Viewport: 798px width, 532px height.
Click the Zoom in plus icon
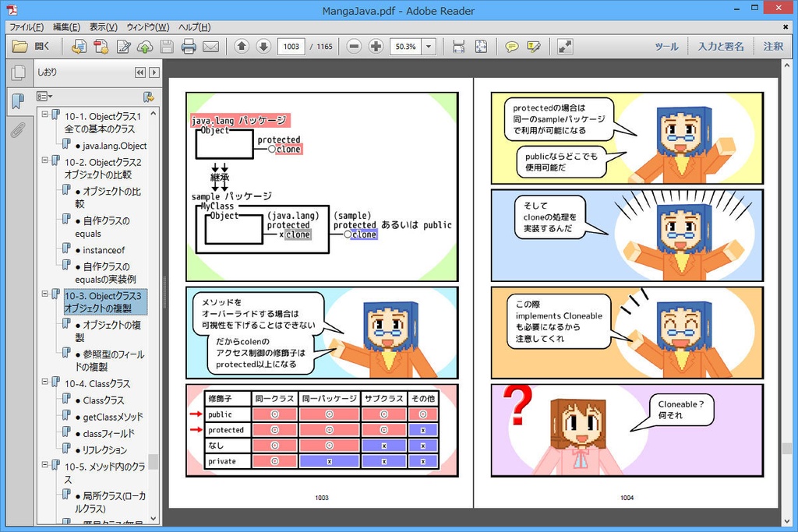pos(376,46)
